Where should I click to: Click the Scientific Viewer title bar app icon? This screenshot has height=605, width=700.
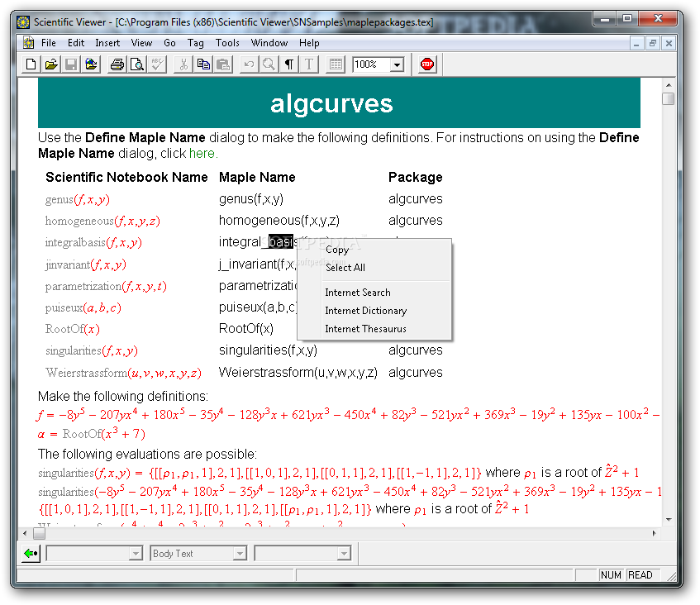[23, 21]
